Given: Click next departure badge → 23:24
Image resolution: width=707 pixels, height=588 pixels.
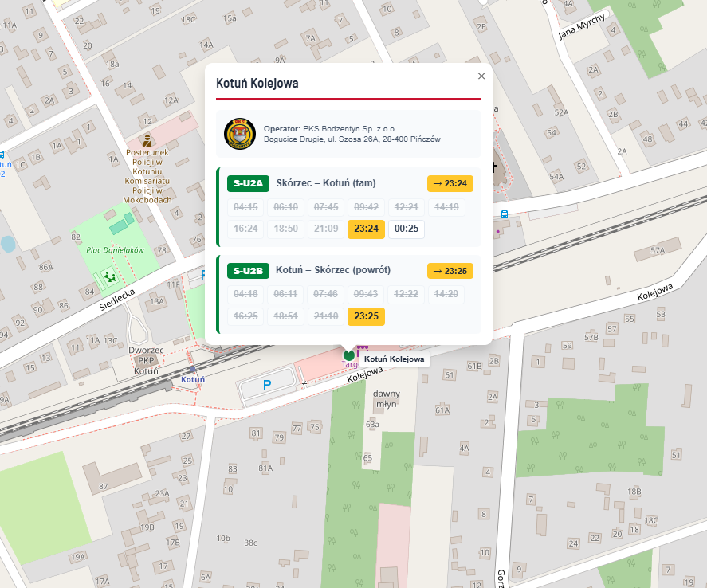Looking at the screenshot, I should click(450, 183).
